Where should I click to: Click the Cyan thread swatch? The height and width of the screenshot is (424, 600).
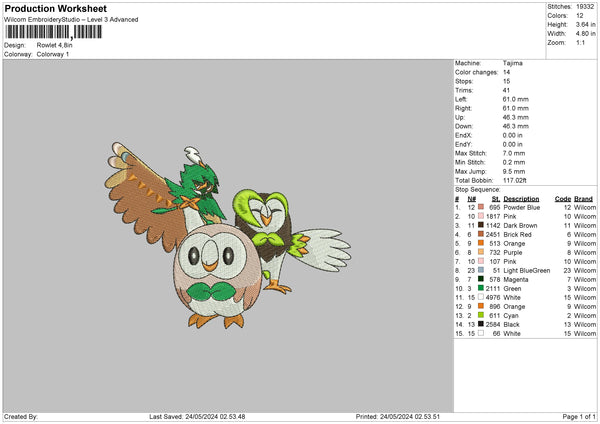tap(480, 315)
